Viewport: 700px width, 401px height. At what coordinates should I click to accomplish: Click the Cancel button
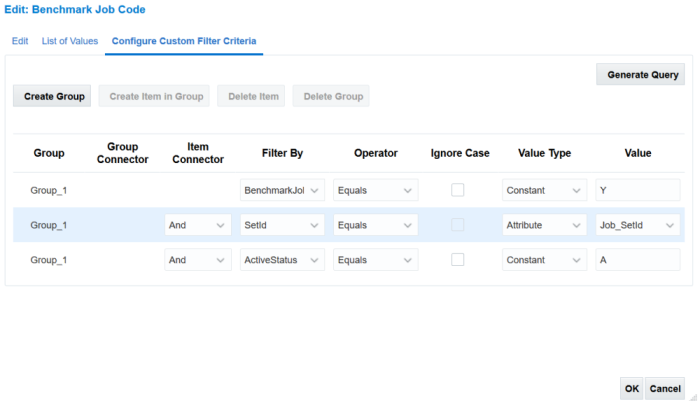click(665, 388)
